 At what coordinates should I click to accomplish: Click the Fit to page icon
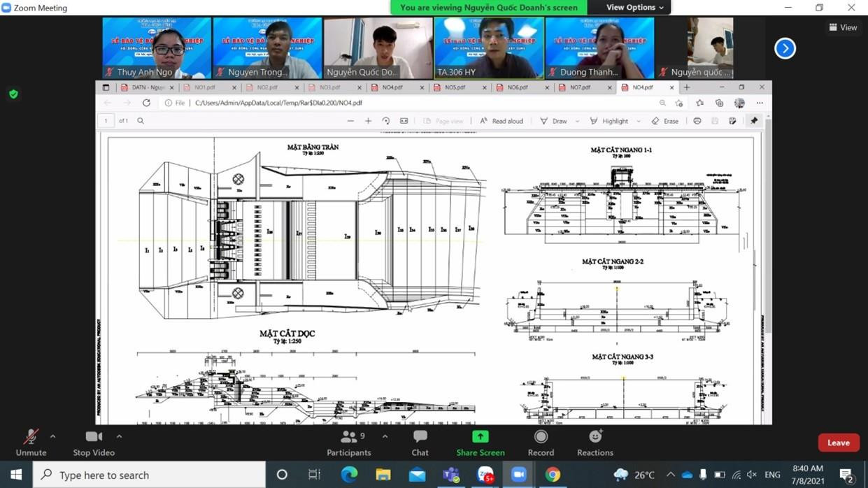(x=403, y=120)
